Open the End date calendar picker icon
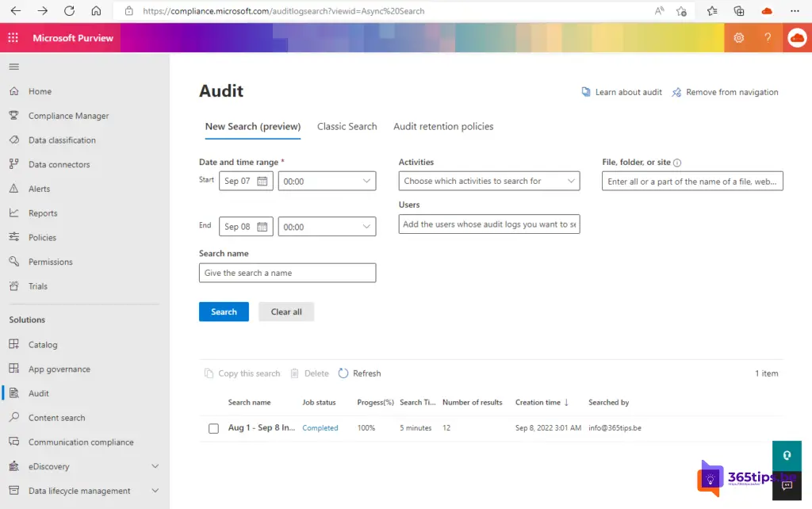This screenshot has height=509, width=812. 262,227
